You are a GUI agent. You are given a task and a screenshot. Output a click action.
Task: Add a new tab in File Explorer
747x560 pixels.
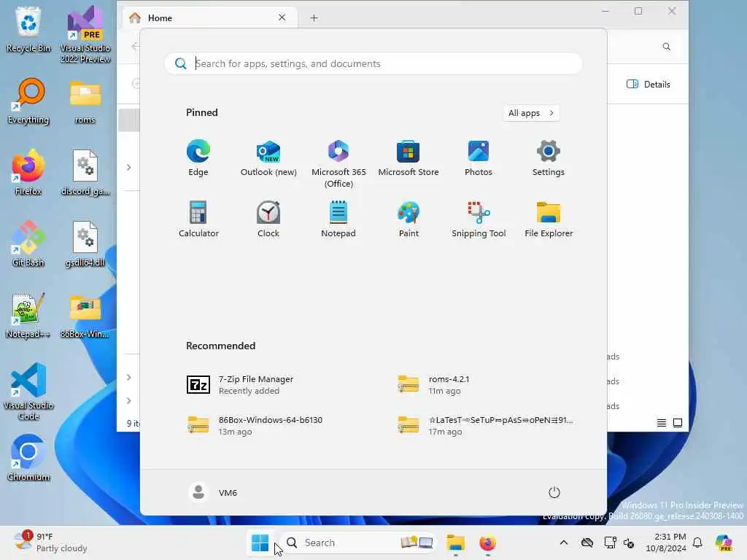pyautogui.click(x=314, y=18)
